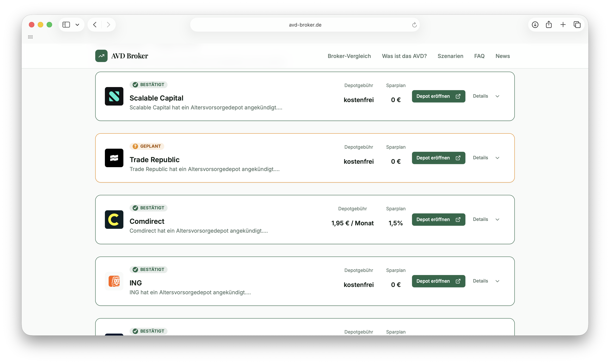This screenshot has height=364, width=610.
Task: Click the Bestätigt checkmark badge on Comdirect
Action: 148,208
